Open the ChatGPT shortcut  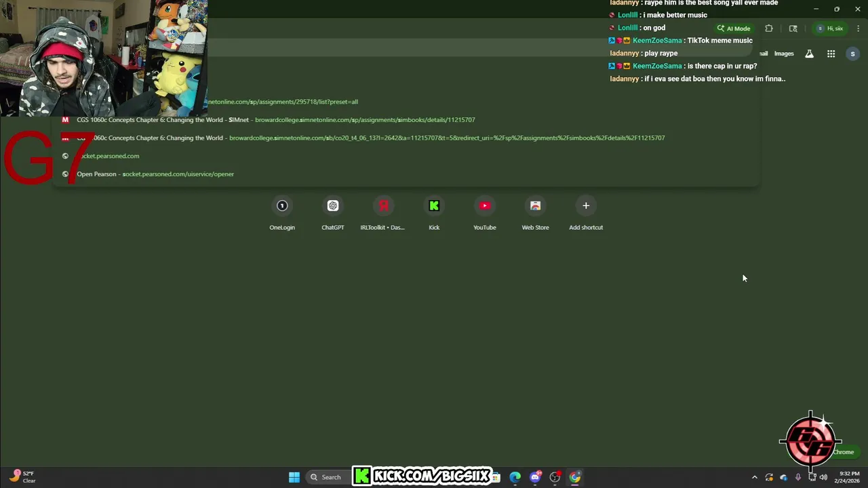click(333, 213)
